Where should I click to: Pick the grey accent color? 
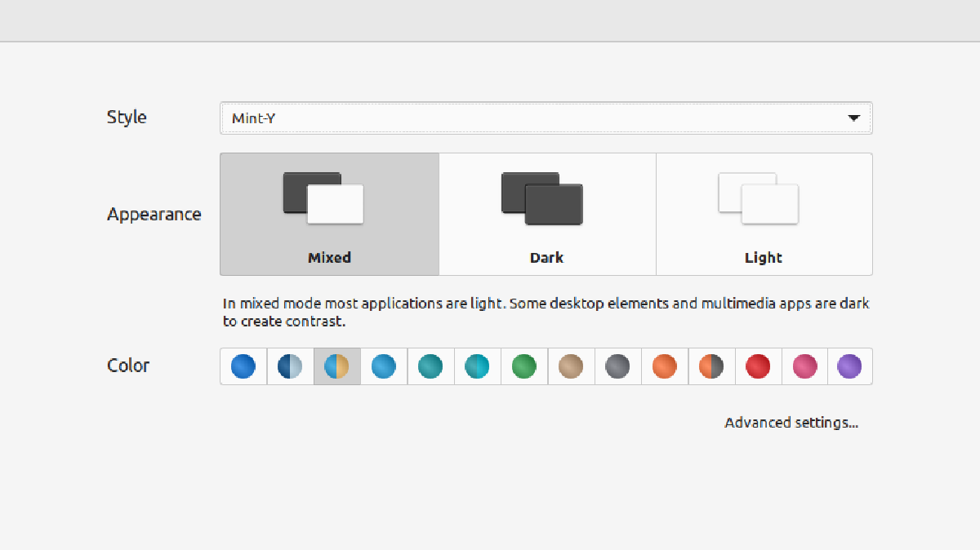coord(617,366)
